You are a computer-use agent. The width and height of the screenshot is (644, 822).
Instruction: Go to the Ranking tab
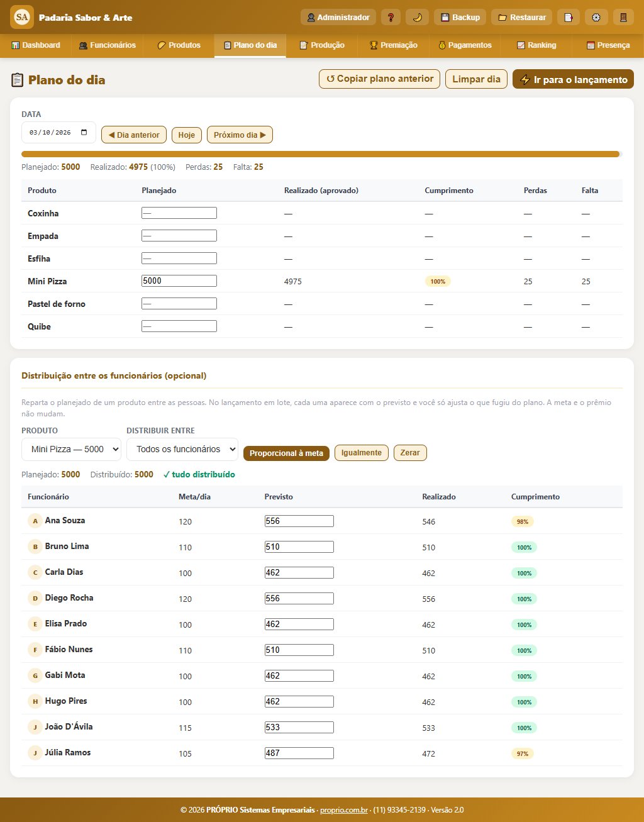tap(536, 45)
